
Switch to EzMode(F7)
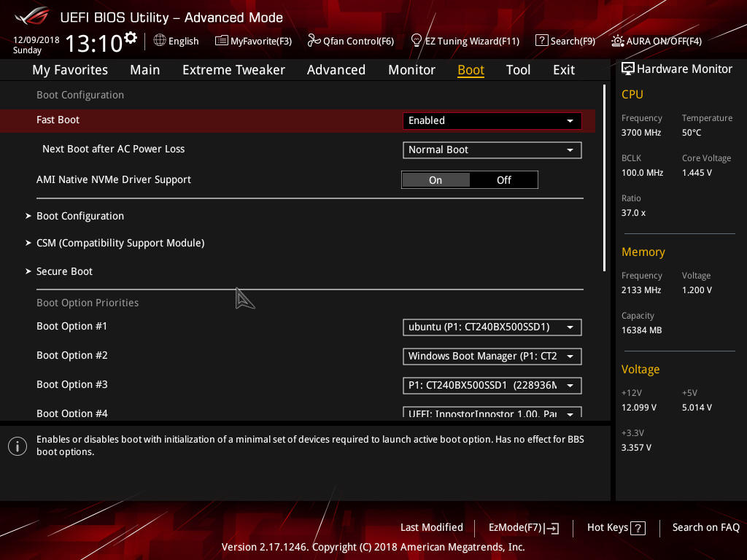(x=524, y=528)
